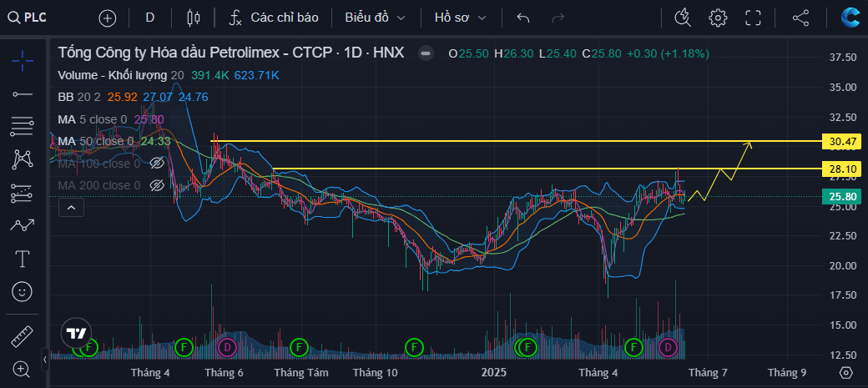Screen dimensions: 868x388
Task: Add a symbol to compare with the plus icon
Action: [108, 18]
